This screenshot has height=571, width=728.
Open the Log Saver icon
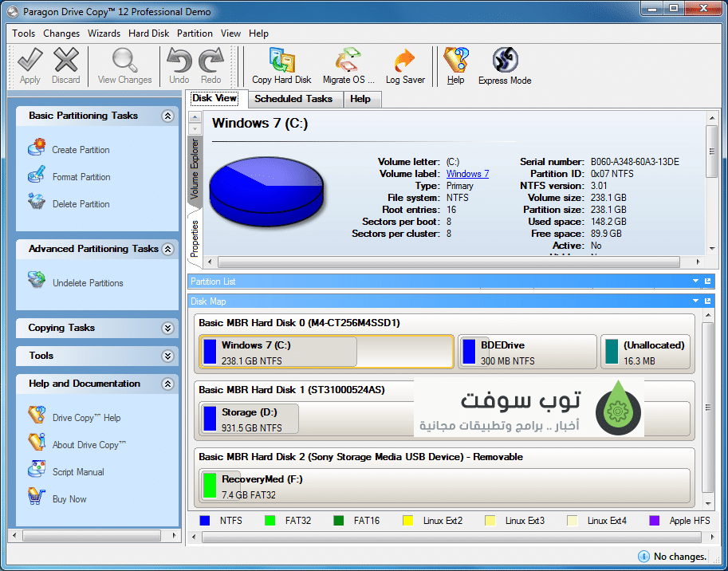(405, 61)
